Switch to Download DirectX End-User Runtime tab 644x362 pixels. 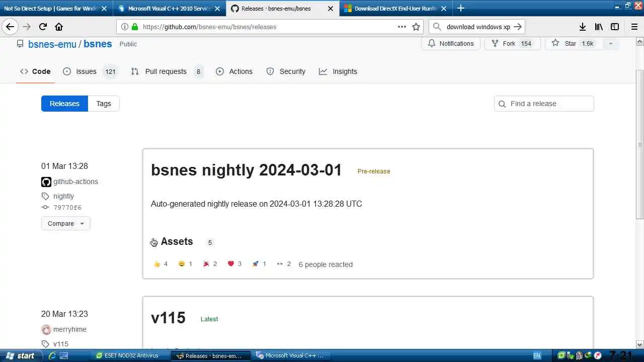pos(395,9)
